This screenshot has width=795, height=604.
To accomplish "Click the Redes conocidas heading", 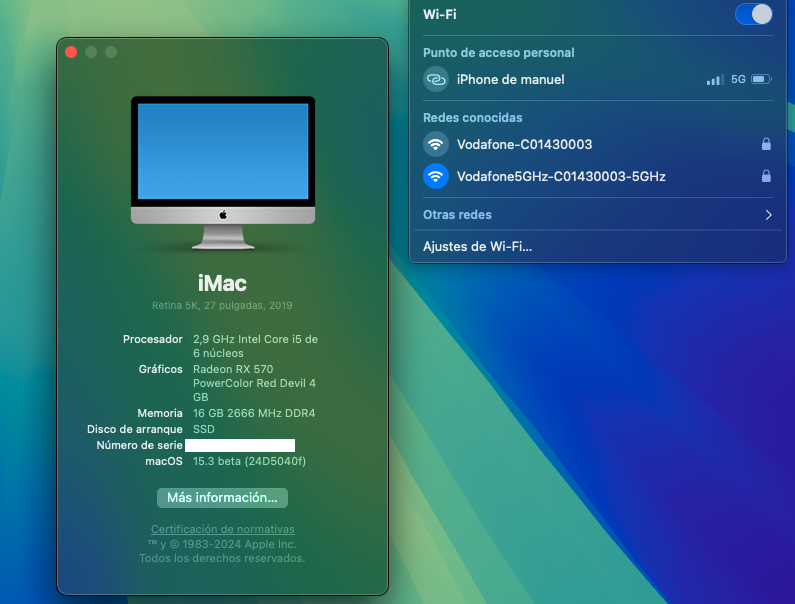I will (473, 118).
